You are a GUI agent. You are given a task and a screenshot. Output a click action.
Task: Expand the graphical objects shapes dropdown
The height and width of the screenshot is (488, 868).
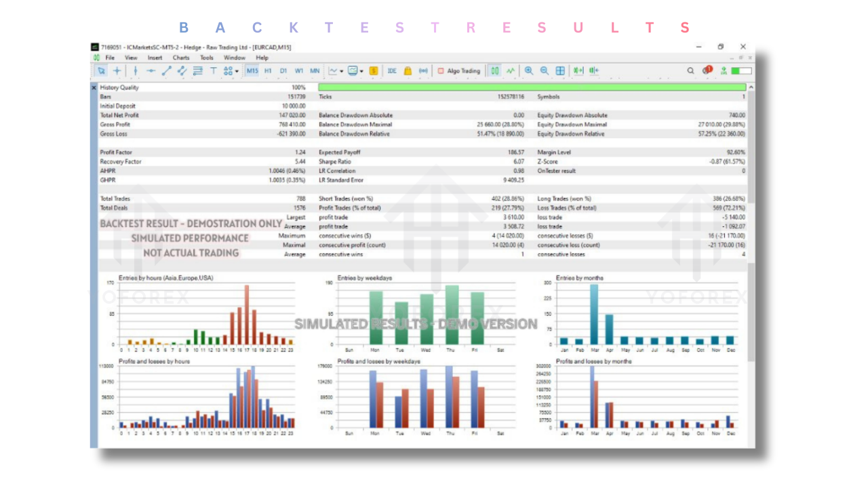coord(237,70)
